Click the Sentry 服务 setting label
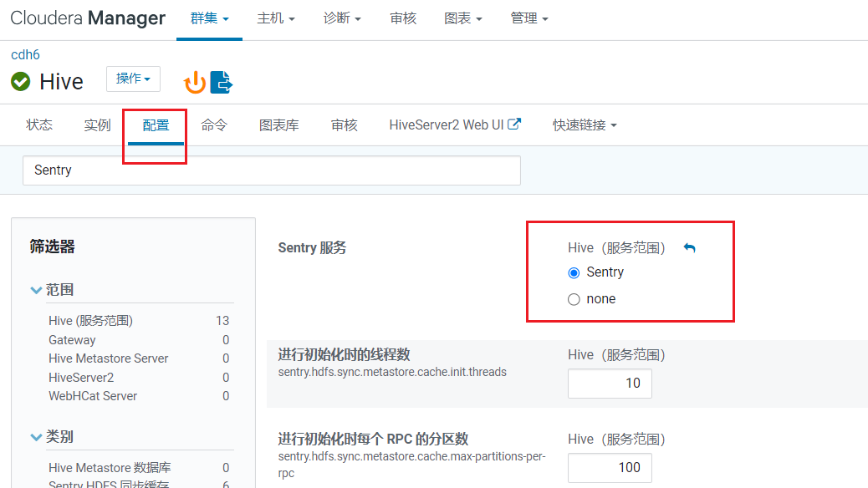The width and height of the screenshot is (868, 488). pyautogui.click(x=312, y=248)
